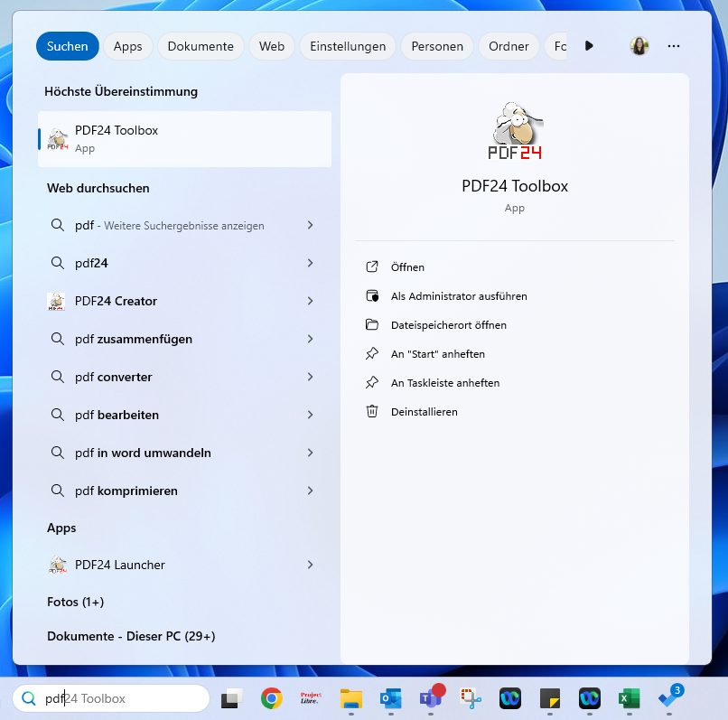The height and width of the screenshot is (720, 728).
Task: Click the large PDF24 logo in preview
Action: tap(515, 131)
